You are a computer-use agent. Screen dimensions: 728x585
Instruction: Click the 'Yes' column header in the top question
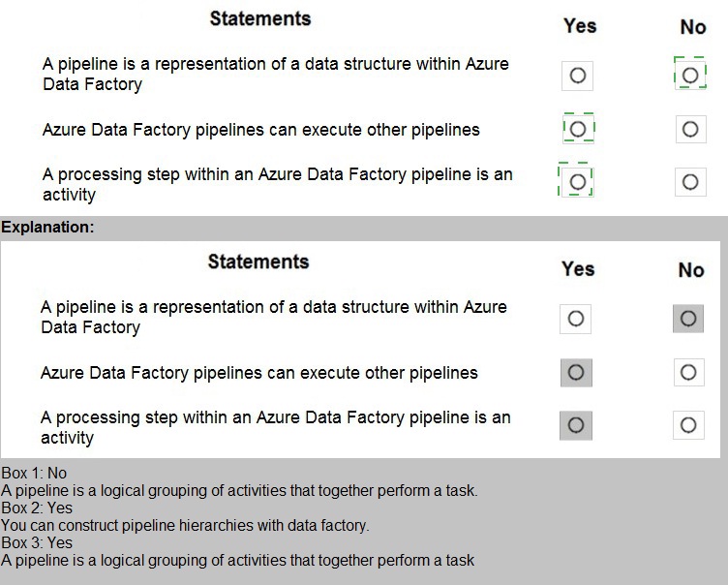click(x=580, y=26)
